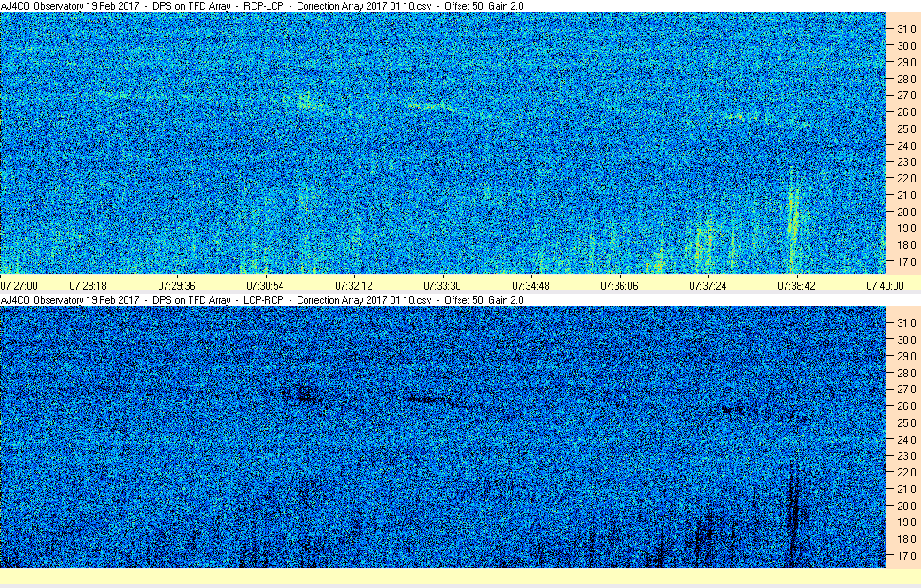This screenshot has height=588, width=921.
Task: Click the 18.0 frequency label of lower spectrogram
Action: pyautogui.click(x=906, y=539)
